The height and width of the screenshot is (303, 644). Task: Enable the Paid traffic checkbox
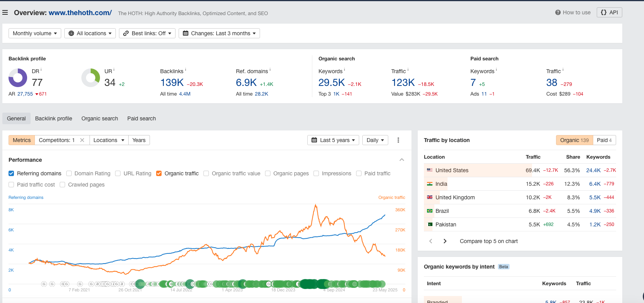pyautogui.click(x=359, y=173)
